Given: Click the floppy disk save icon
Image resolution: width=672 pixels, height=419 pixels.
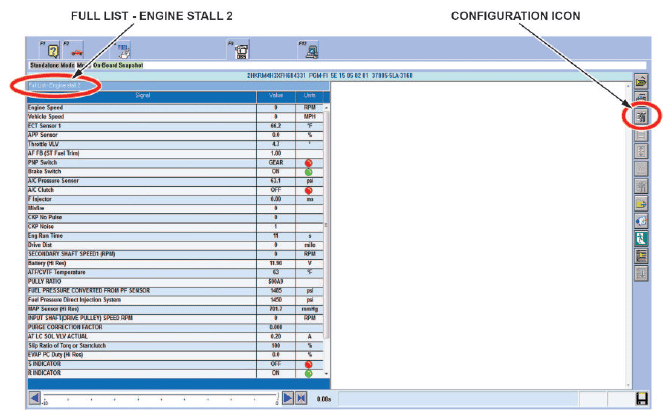Looking at the screenshot, I should 641,398.
